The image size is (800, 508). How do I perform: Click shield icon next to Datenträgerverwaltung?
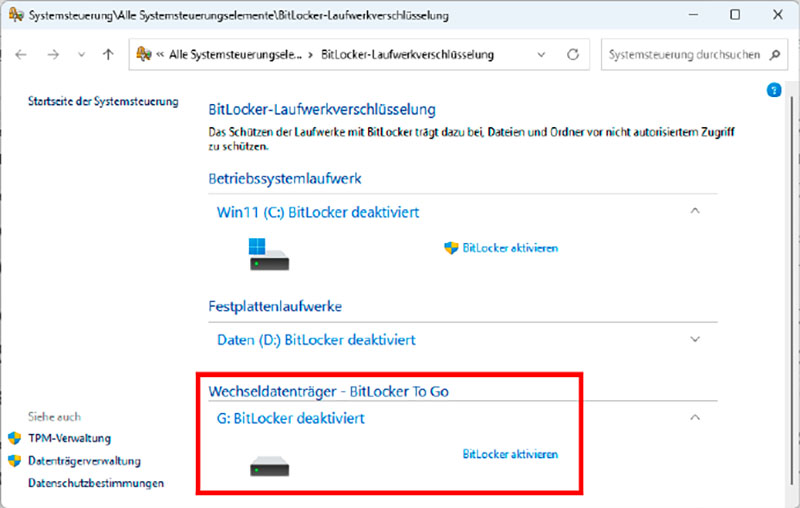point(15,461)
